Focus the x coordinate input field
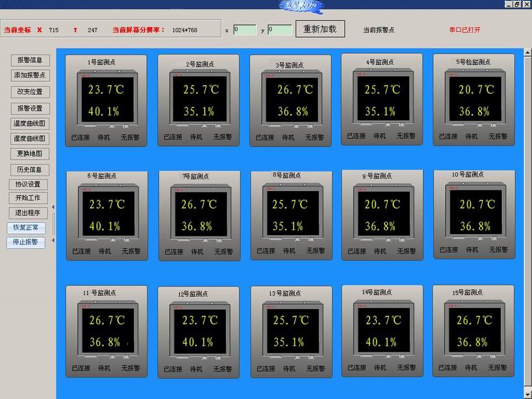The image size is (532, 399). coord(245,29)
